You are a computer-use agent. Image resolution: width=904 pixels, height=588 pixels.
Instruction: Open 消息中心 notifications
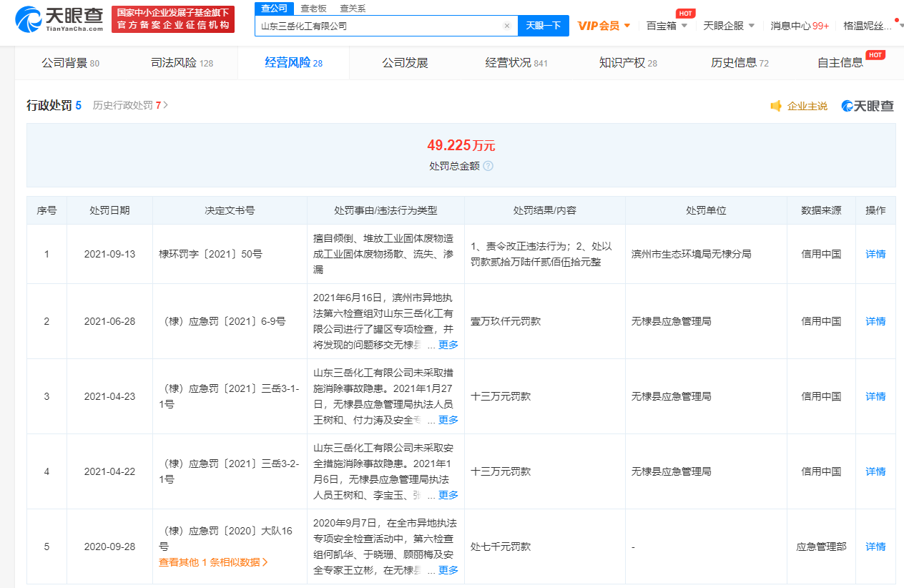click(x=800, y=26)
